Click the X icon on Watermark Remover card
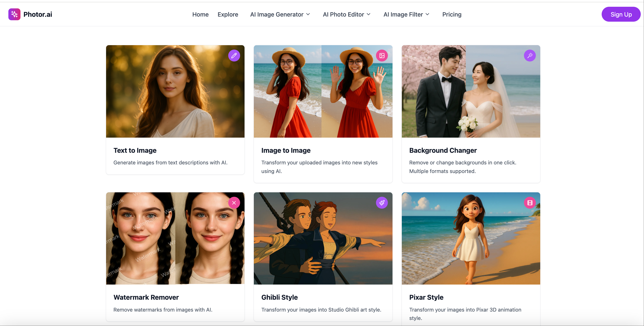644x326 pixels. click(x=234, y=203)
